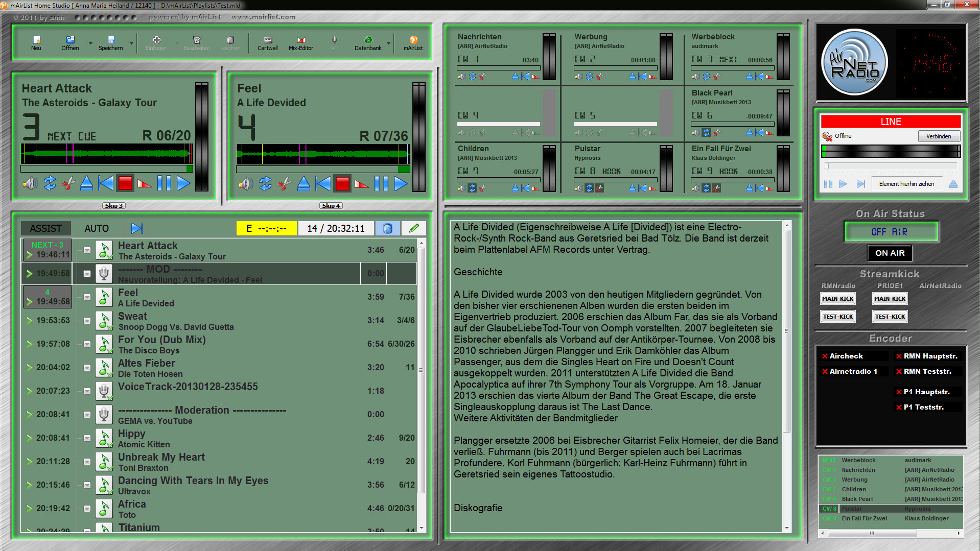Expand the Datenbank dropdown arrow
The height and width of the screenshot is (551, 980).
click(389, 43)
